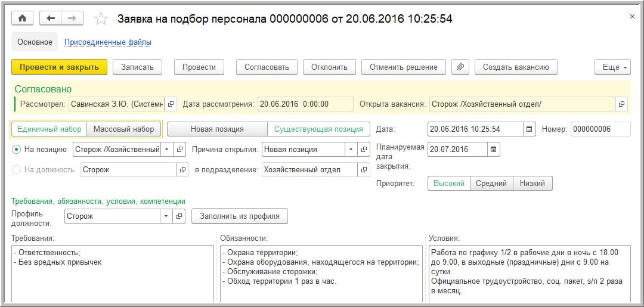Add document to favorites star
644x307 pixels.
pyautogui.click(x=101, y=18)
